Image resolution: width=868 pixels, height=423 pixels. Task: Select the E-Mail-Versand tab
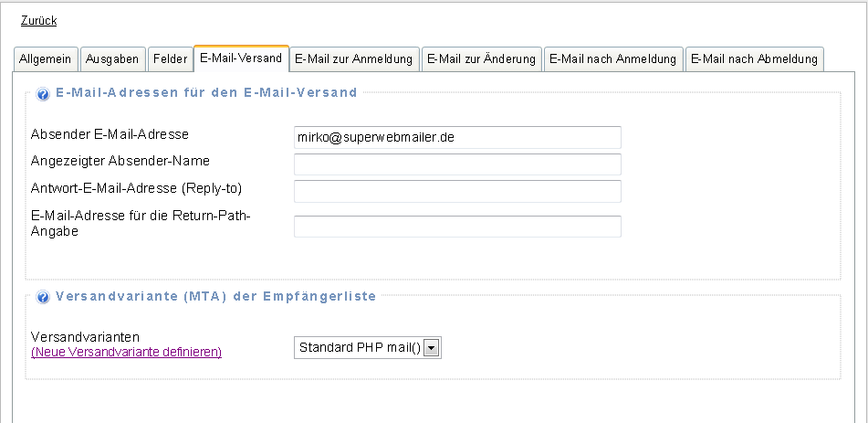[x=241, y=58]
